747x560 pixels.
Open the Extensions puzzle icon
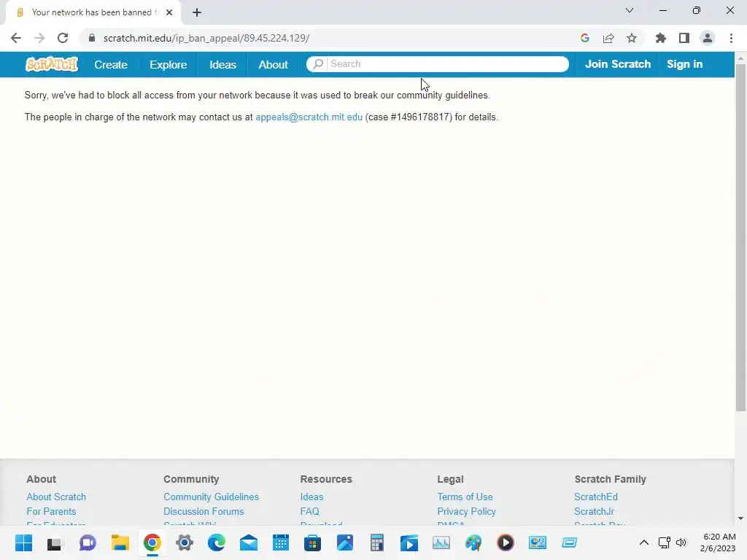[661, 38]
